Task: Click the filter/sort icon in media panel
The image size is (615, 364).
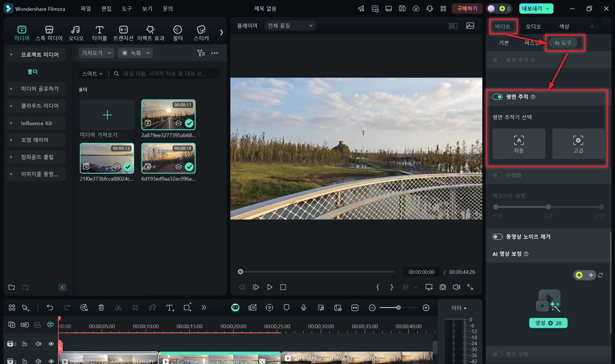Action: 201,53
